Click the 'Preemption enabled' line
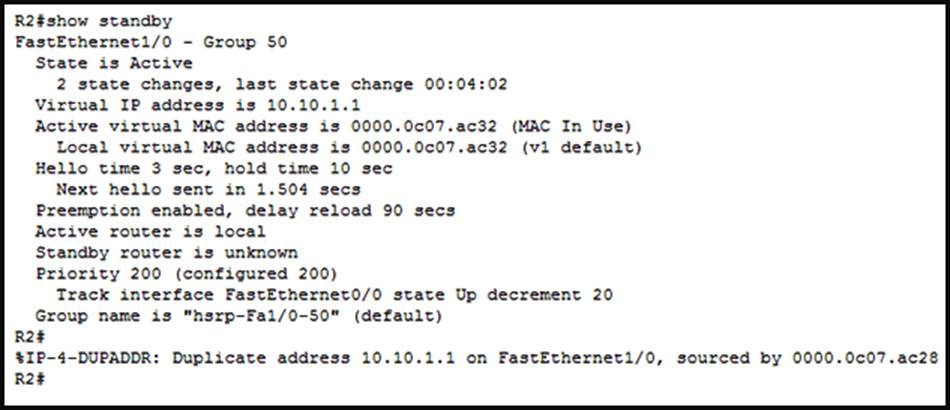The image size is (950, 410). [x=245, y=210]
